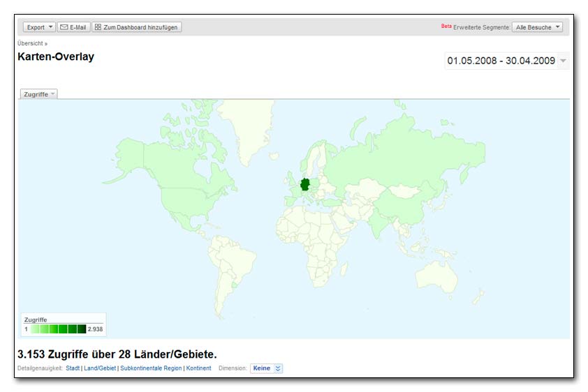The image size is (588, 392).
Task: Go back via the Übersicht breadcrumb link
Action: (30, 43)
